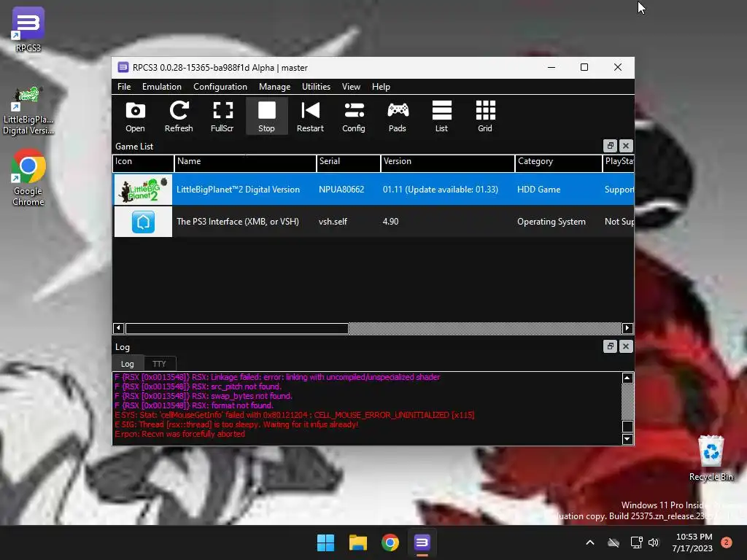
Task: Open the View menu
Action: click(351, 87)
